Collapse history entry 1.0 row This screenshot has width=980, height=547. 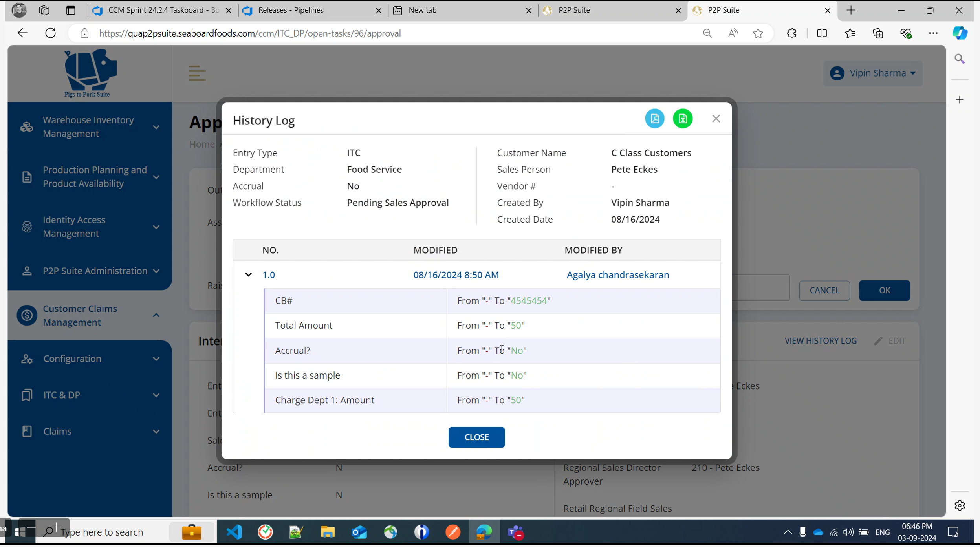click(248, 275)
